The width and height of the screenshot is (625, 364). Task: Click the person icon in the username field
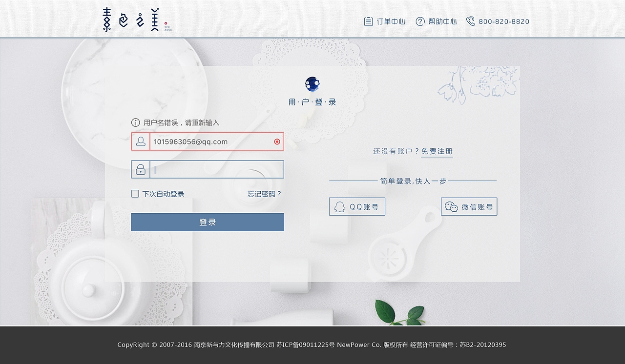141,142
